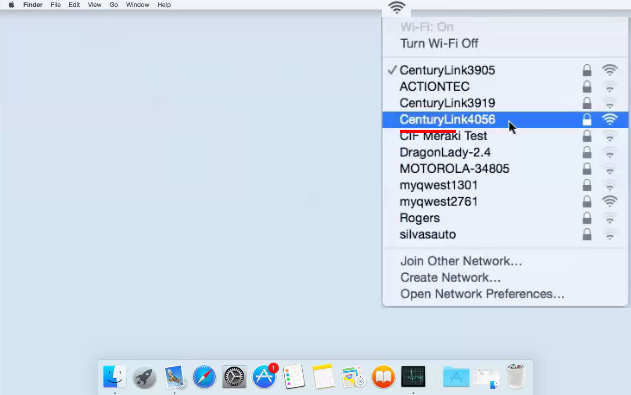Image resolution: width=631 pixels, height=395 pixels.
Task: Connect to DragonLady-2.4 network
Action: coord(505,152)
